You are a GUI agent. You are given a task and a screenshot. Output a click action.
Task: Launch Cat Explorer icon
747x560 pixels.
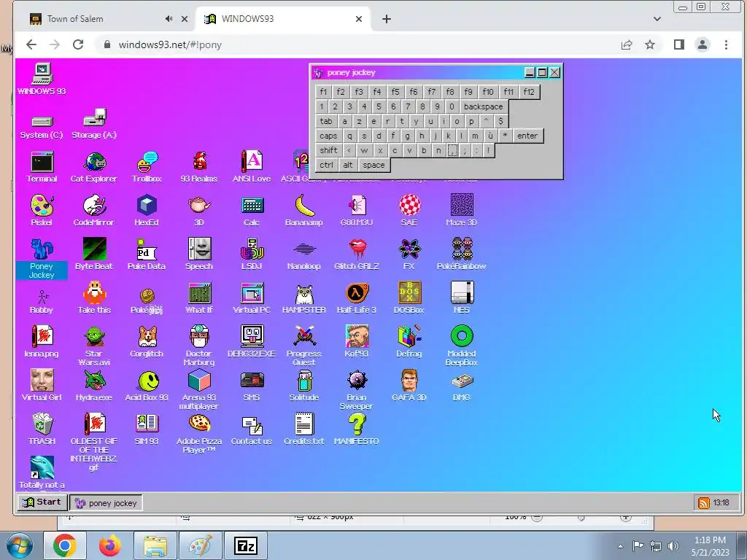[94, 167]
